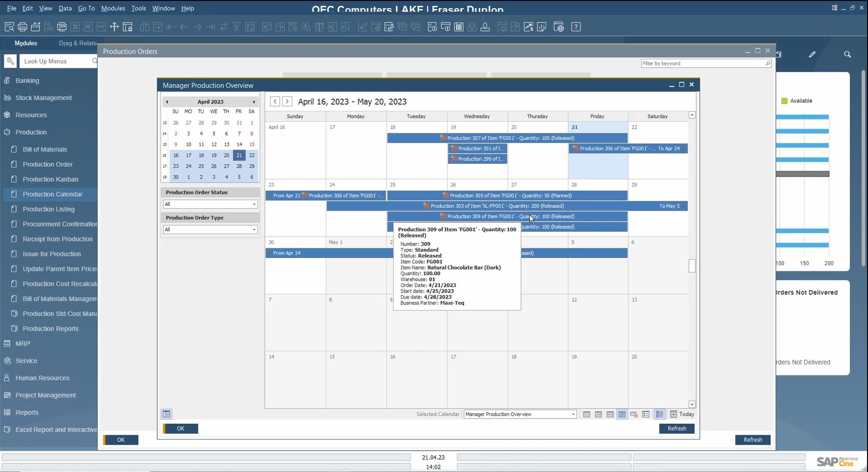Viewport: 868px width, 472px height.
Task: Click the calculator icon in the toolbar
Action: pos(459,27)
